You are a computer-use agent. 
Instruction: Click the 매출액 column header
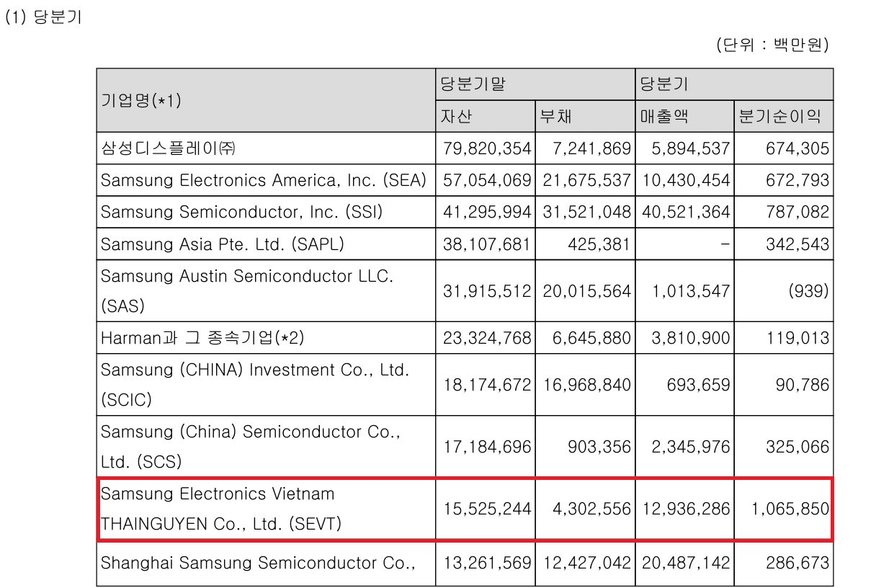684,116
